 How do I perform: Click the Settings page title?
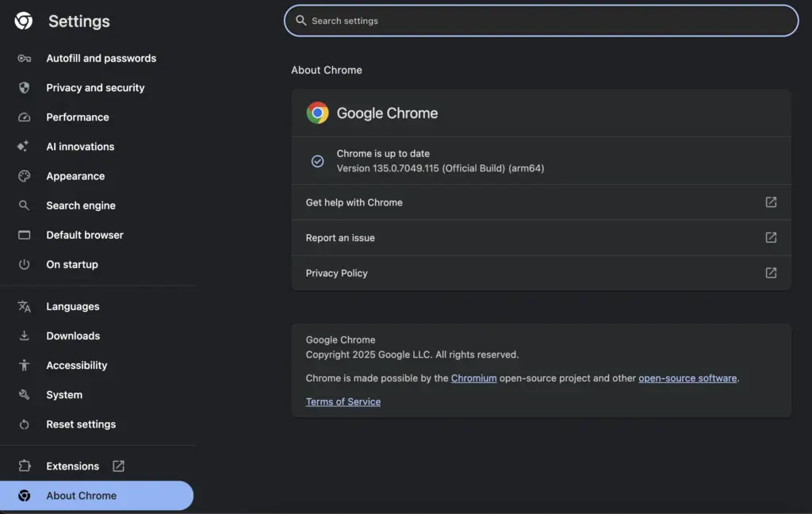pos(79,21)
